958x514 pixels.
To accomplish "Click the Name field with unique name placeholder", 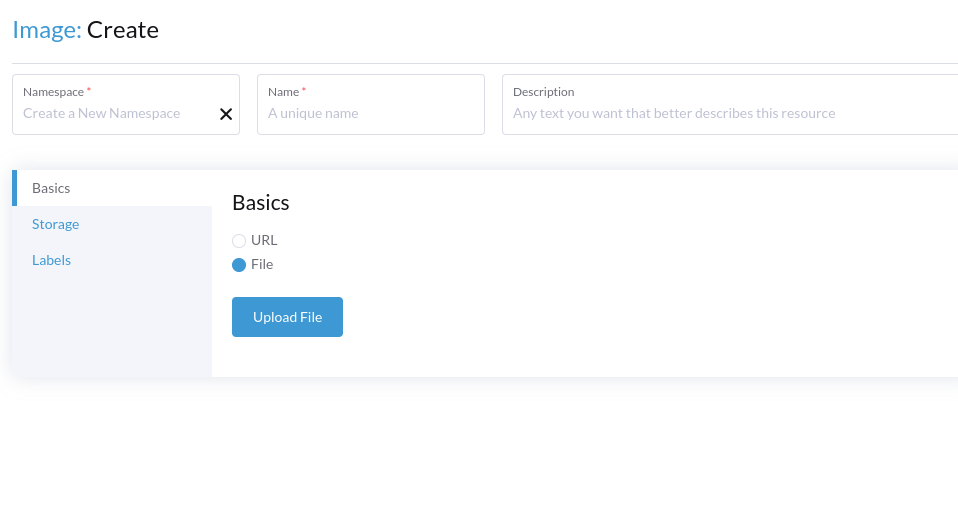I will point(370,114).
